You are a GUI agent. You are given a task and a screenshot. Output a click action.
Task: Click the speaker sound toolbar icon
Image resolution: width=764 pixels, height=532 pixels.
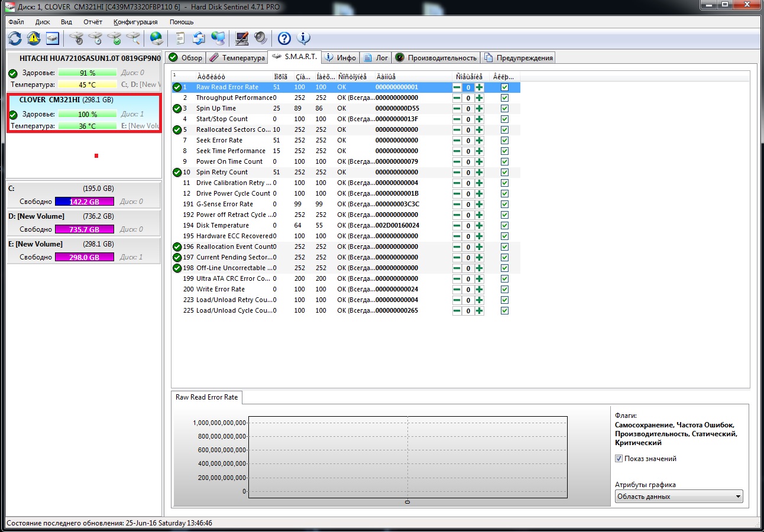click(261, 38)
